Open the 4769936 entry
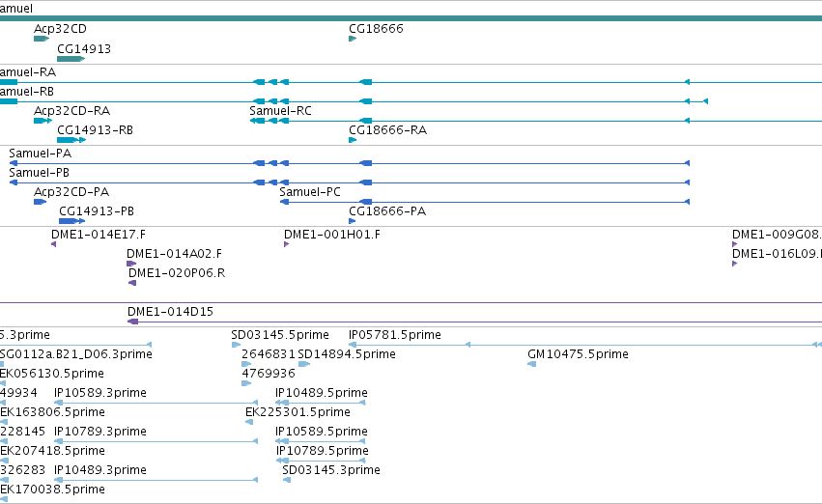Viewport: 822px width, 504px height. click(x=269, y=374)
